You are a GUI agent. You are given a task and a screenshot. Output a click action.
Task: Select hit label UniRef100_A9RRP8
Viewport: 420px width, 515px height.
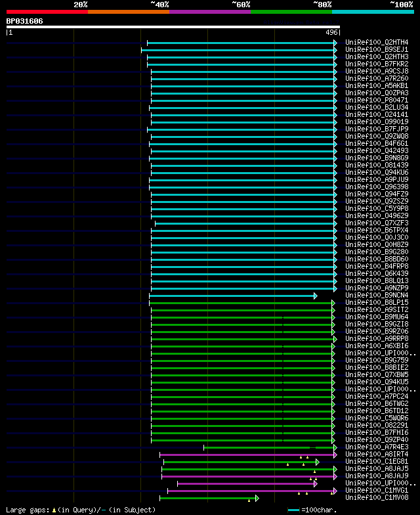(377, 339)
